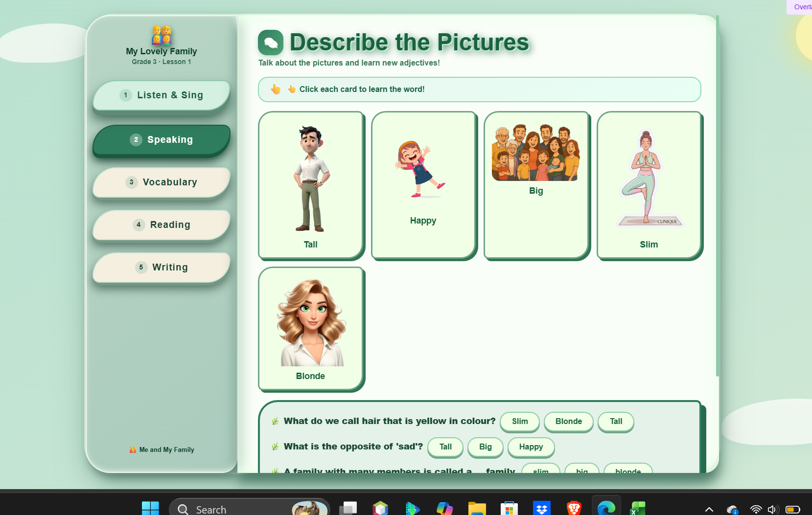The image size is (812, 515).
Task: Switch to the Vocabulary section
Action: [x=161, y=182]
